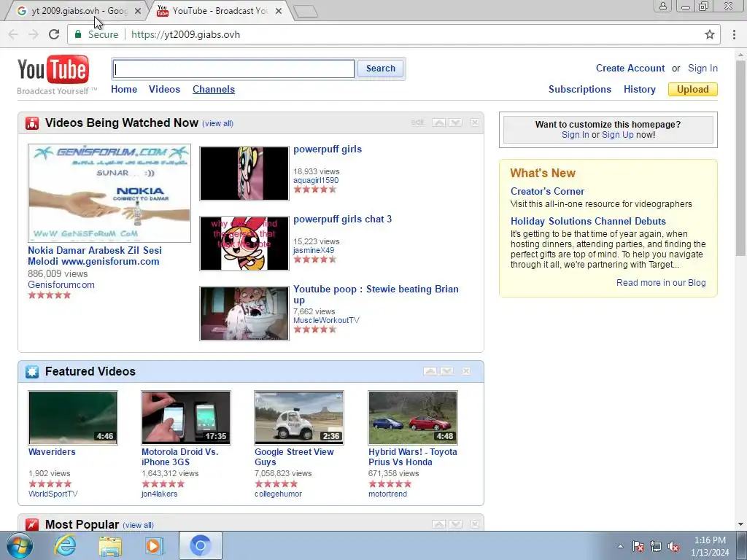This screenshot has height=560, width=747.
Task: Click the address bar URL
Action: tap(186, 34)
